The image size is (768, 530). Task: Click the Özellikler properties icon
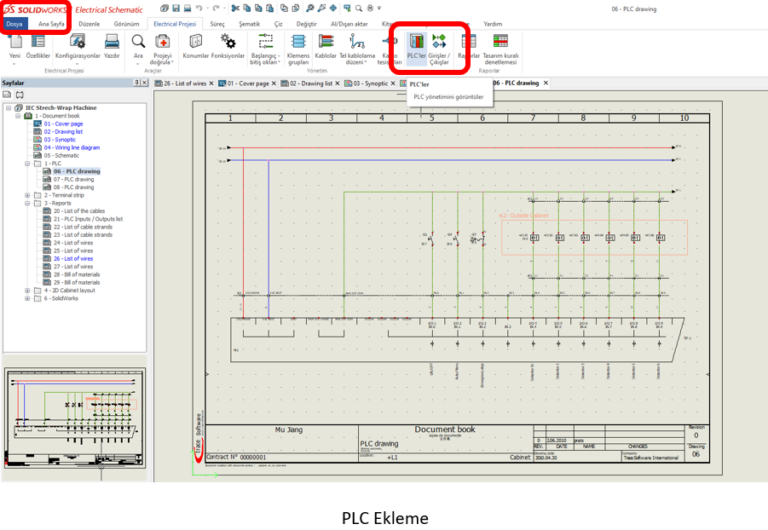coord(38,44)
